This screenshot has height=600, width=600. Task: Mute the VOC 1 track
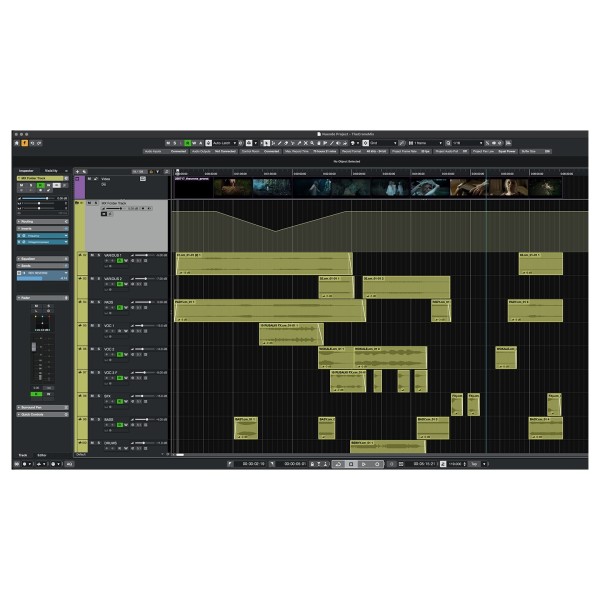tap(92, 326)
